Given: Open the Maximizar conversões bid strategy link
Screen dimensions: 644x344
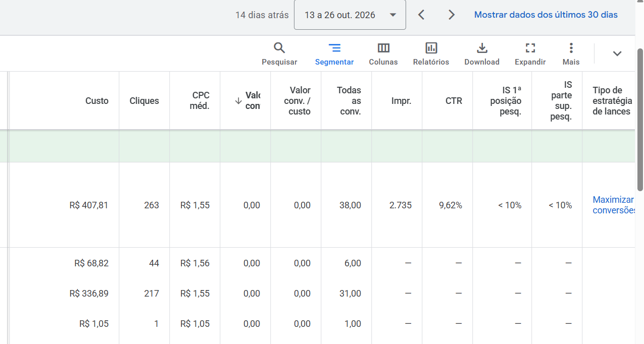Looking at the screenshot, I should coord(614,205).
